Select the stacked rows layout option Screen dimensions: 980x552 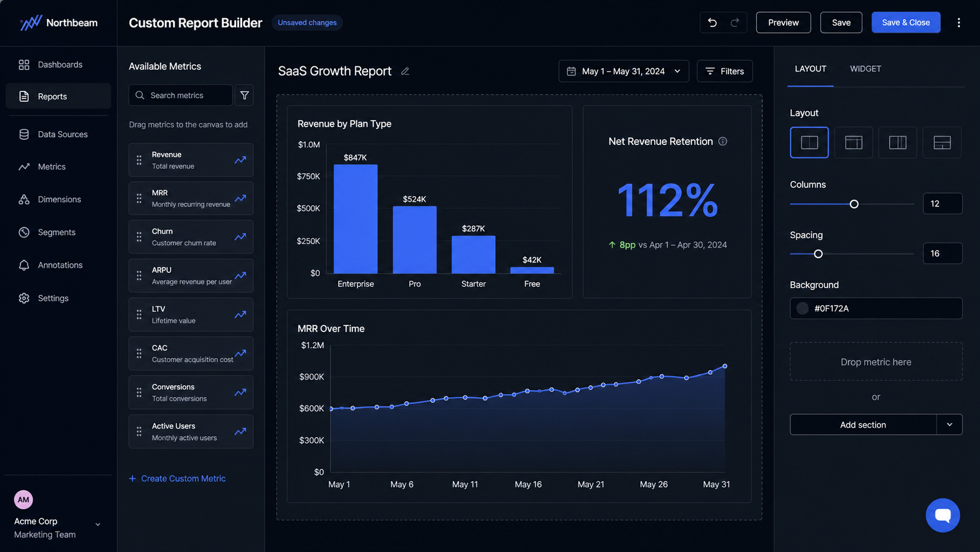(942, 143)
